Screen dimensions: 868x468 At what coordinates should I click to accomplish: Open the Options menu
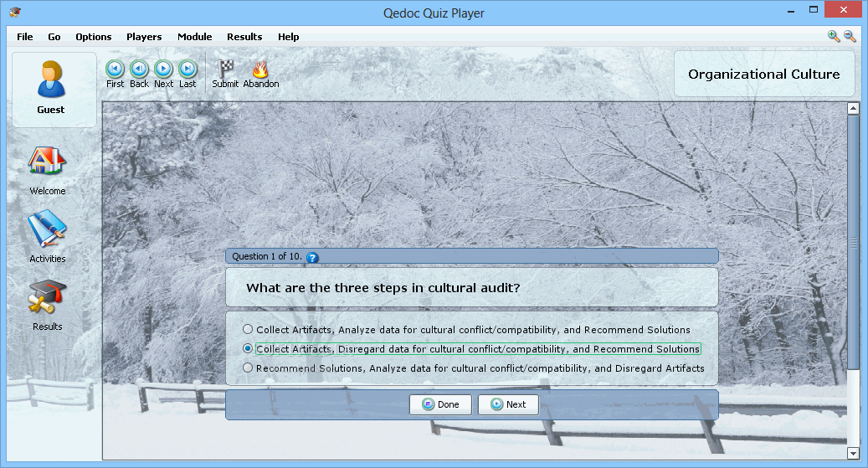(94, 37)
